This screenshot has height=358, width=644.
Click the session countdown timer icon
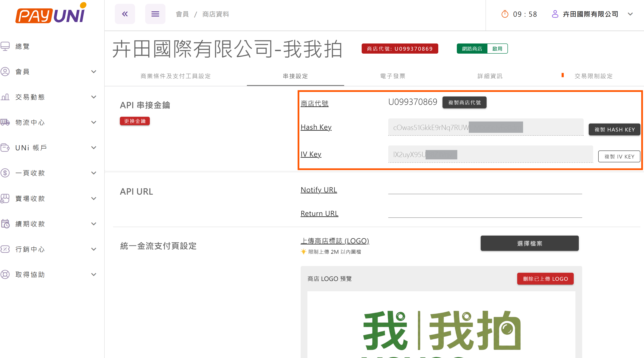505,14
